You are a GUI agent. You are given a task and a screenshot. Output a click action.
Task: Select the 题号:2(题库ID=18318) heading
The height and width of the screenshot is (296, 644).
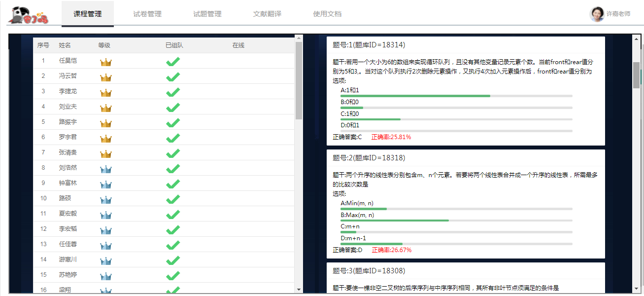coord(369,158)
